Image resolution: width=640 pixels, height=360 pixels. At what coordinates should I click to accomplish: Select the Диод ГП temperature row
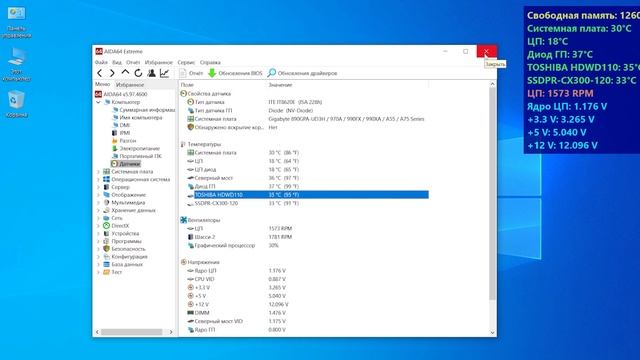click(308, 187)
